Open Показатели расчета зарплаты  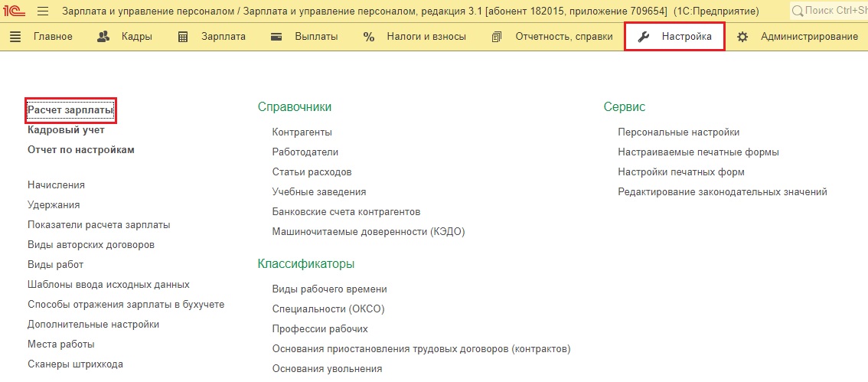99,225
